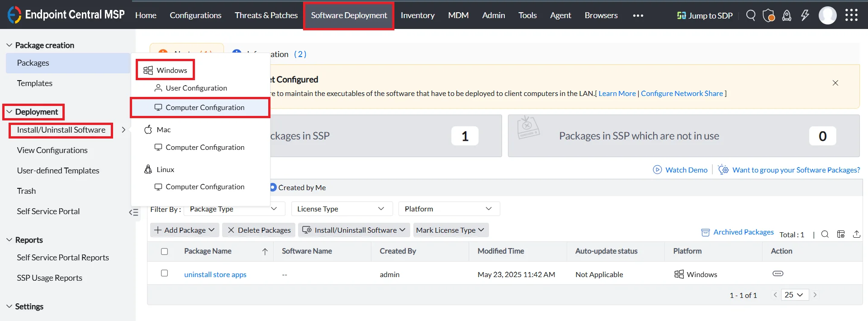Click the rocket icon in header
Viewport: 868px width, 321px height.
point(787,15)
